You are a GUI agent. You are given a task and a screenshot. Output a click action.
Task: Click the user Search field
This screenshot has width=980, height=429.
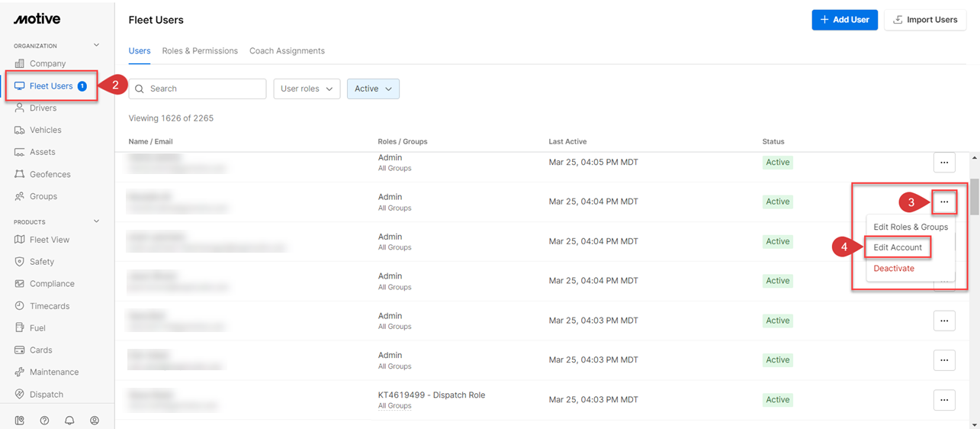click(198, 89)
